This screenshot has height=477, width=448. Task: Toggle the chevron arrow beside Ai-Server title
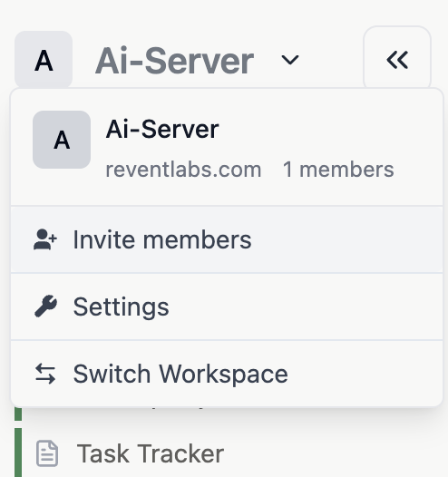pos(290,60)
